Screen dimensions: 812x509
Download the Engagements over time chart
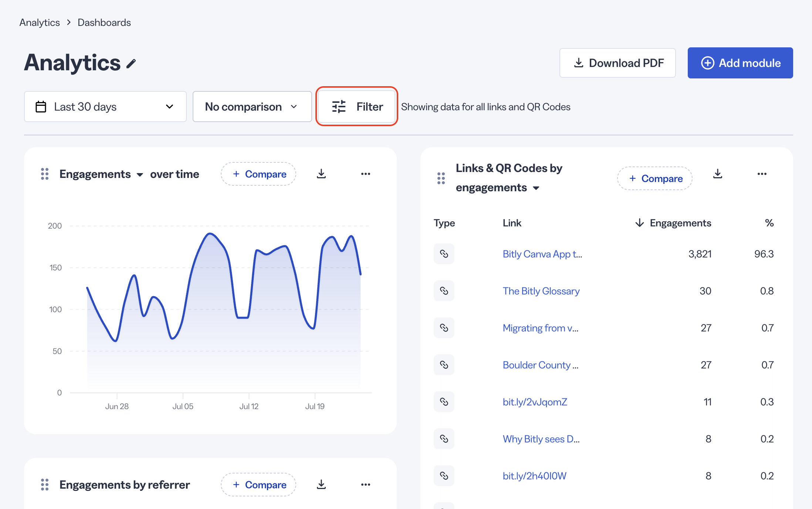(x=321, y=174)
